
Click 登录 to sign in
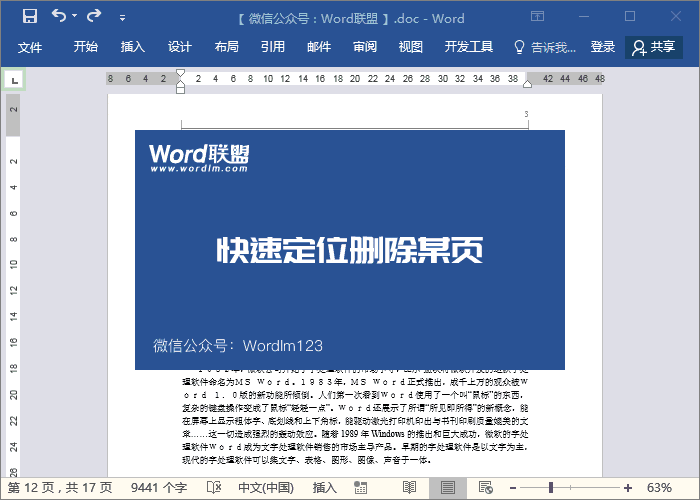pos(603,47)
